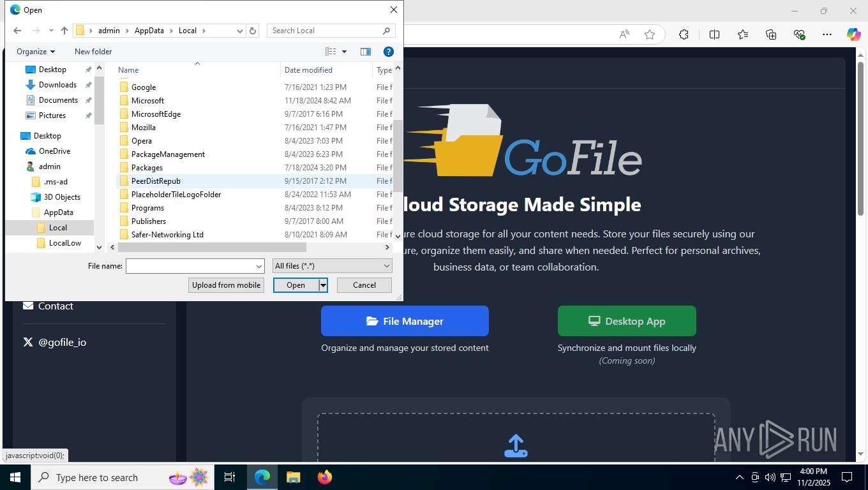This screenshot has height=490, width=868.
Task: Select the Google folder
Action: point(144,87)
